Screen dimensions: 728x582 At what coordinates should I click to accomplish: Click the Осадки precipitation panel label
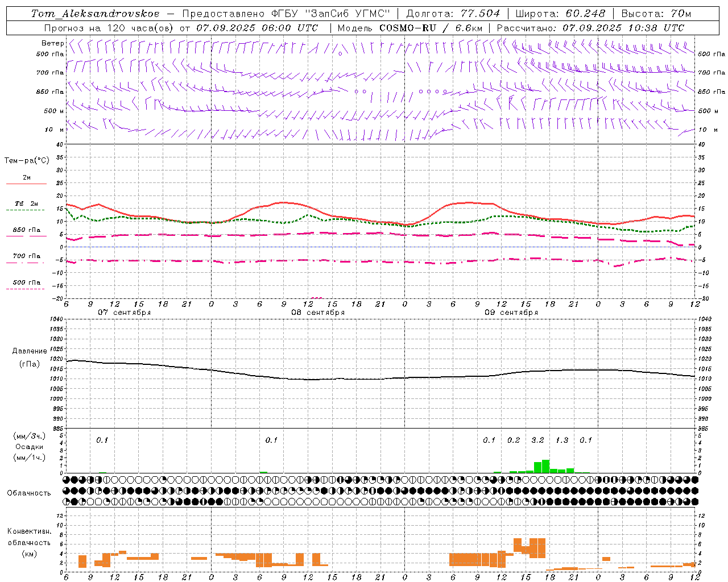point(30,447)
